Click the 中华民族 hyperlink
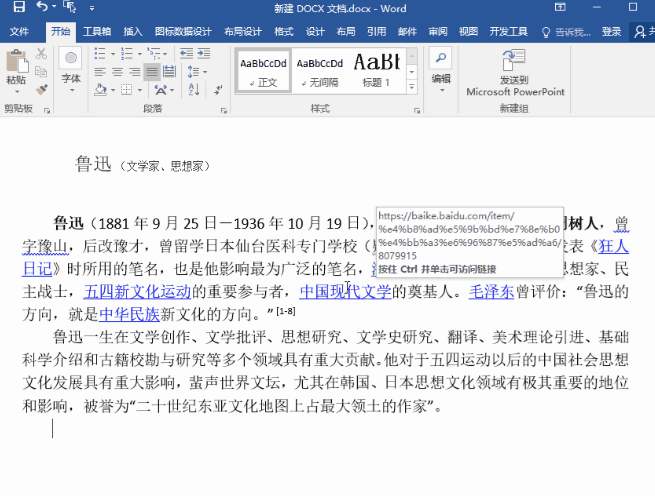655x496 pixels. (x=129, y=314)
